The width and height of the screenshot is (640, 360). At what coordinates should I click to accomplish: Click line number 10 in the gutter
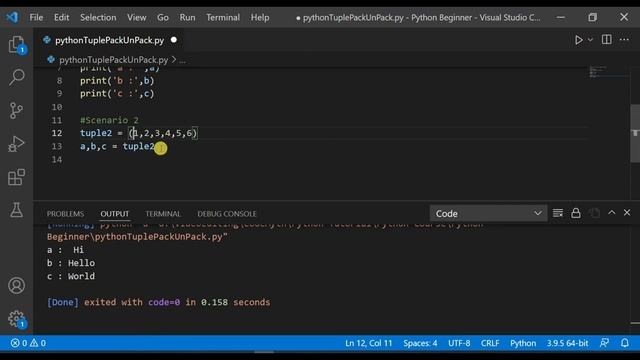tap(57, 107)
